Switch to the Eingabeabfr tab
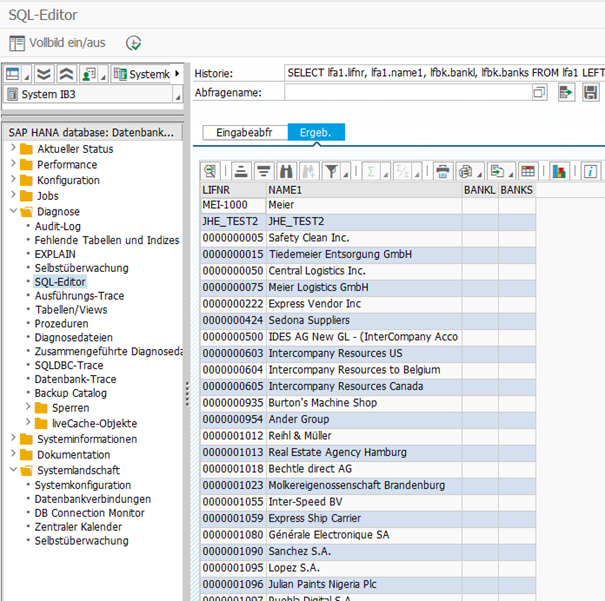 [x=245, y=132]
